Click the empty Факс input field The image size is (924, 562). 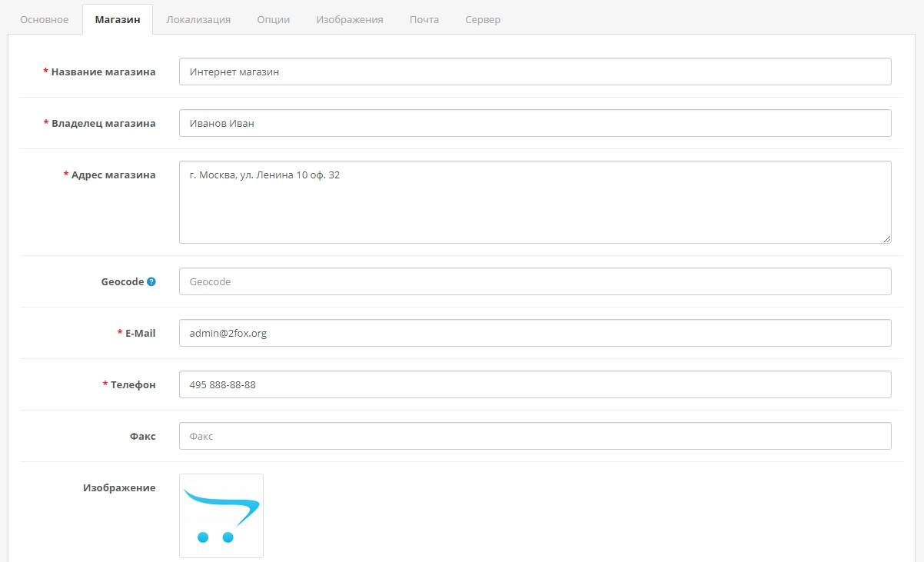(535, 436)
